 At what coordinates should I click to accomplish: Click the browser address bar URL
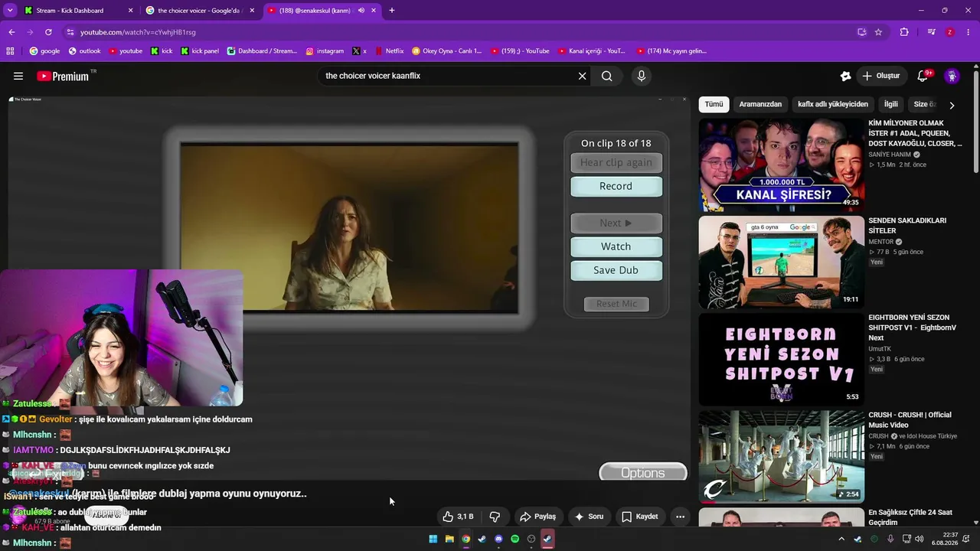(x=138, y=32)
